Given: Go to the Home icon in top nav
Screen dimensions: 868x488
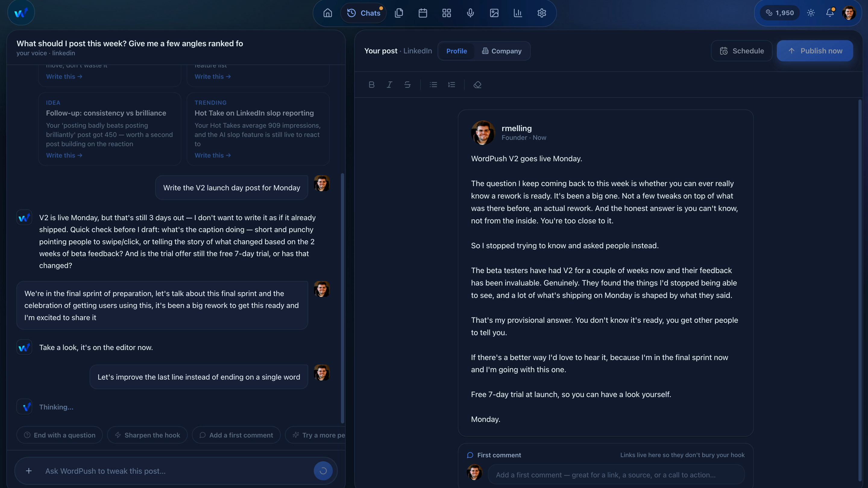Looking at the screenshot, I should click(x=328, y=13).
